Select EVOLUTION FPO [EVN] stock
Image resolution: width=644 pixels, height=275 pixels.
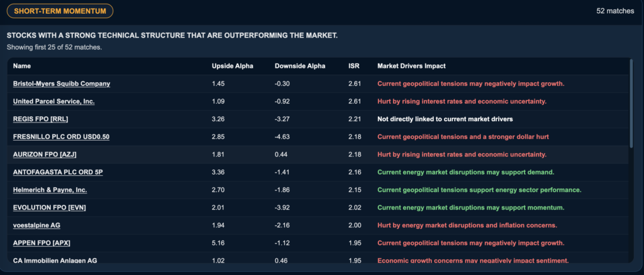click(x=49, y=208)
